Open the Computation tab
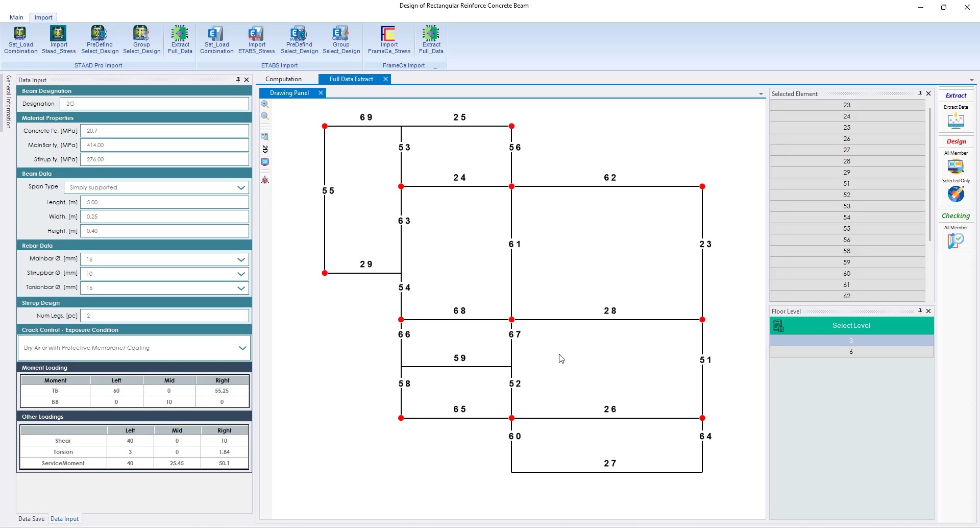Image resolution: width=980 pixels, height=528 pixels. point(283,79)
